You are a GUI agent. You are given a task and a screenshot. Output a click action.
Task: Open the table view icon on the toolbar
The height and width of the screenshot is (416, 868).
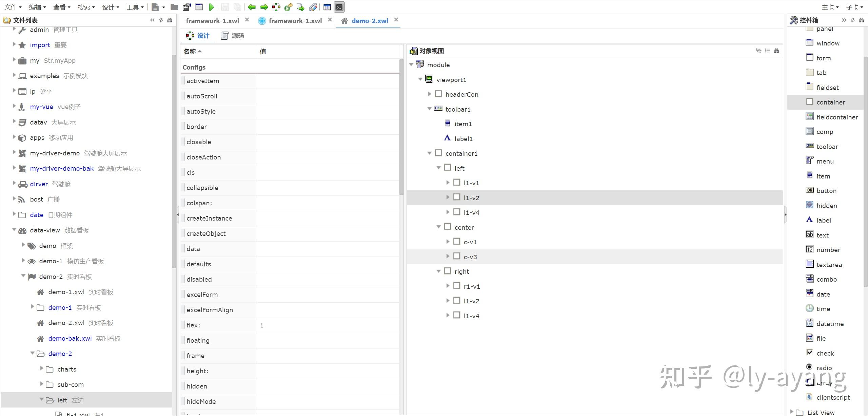tap(327, 7)
